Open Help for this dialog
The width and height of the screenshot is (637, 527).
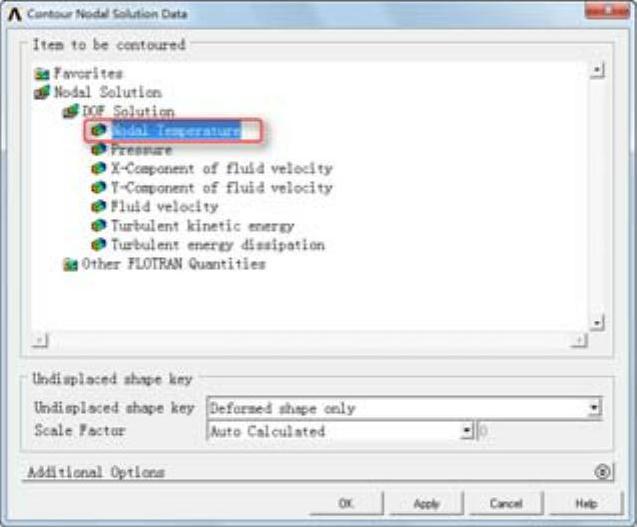point(586,503)
